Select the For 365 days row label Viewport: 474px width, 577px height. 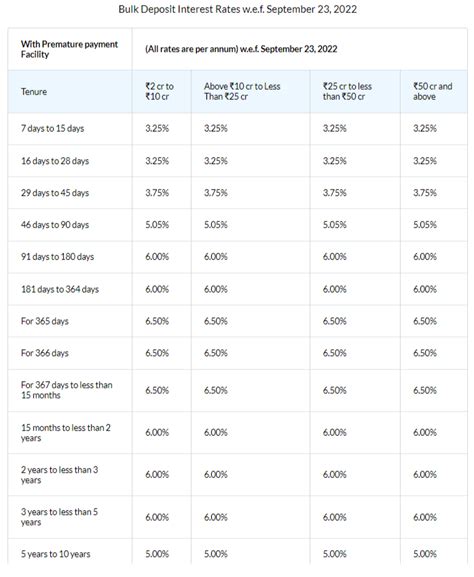pos(45,321)
